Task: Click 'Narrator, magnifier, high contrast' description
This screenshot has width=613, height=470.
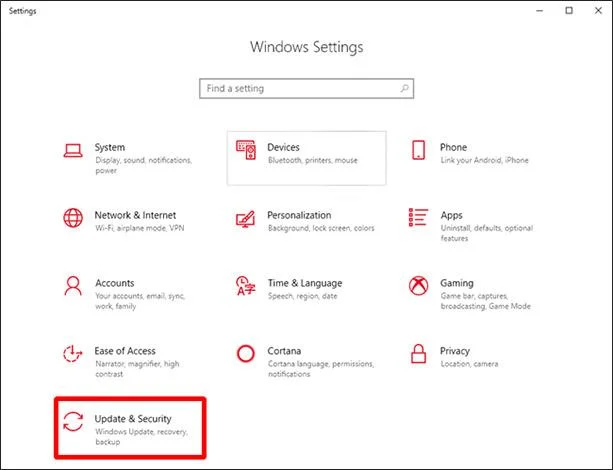Action: tap(137, 369)
